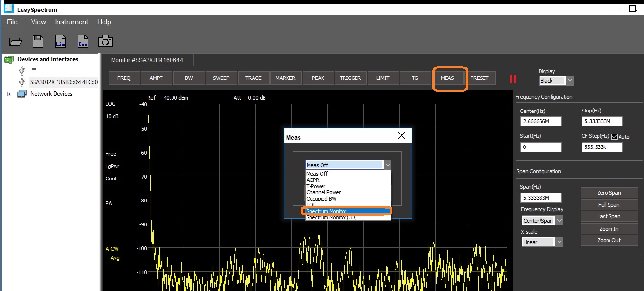
Task: Open file using the folder icon
Action: click(15, 42)
